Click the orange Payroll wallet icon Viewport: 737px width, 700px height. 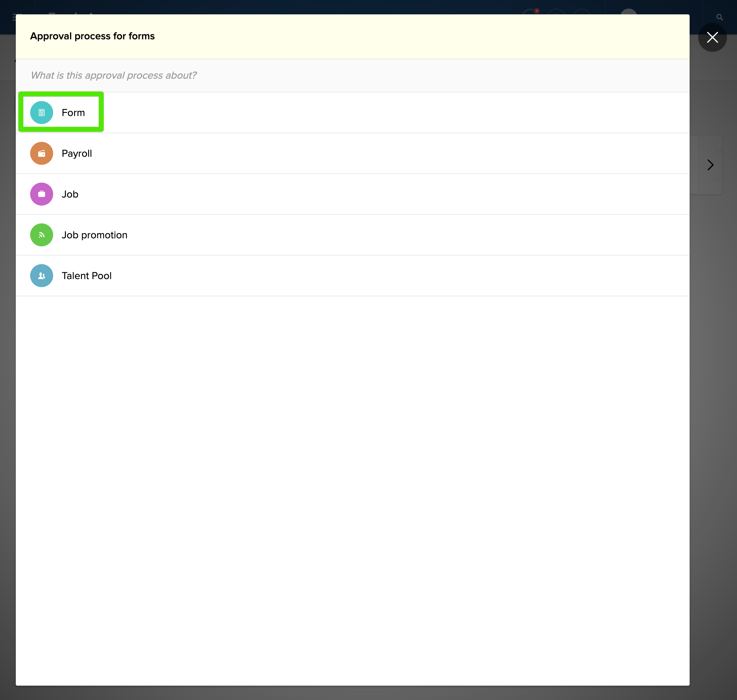click(41, 153)
